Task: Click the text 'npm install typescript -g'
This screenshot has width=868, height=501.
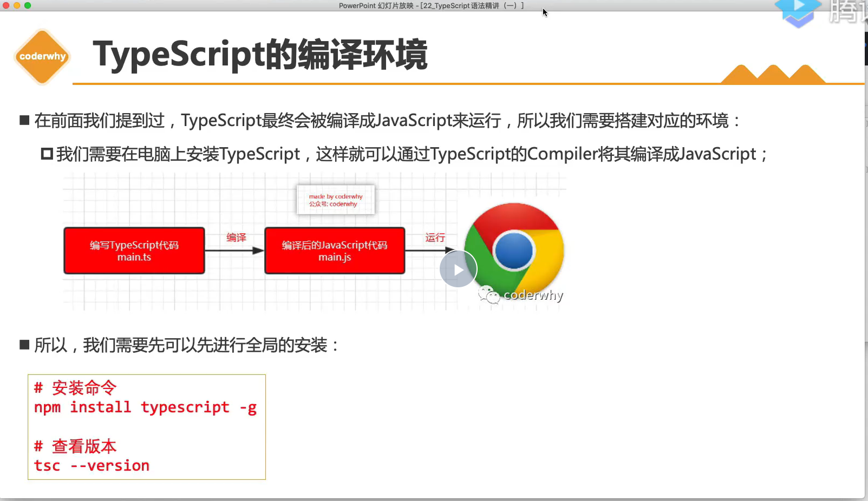Action: click(x=145, y=407)
